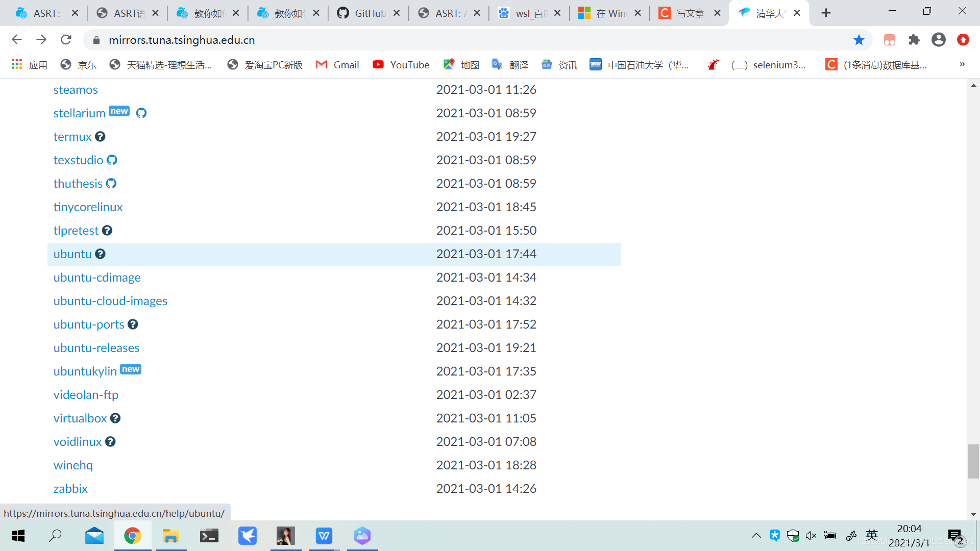Viewport: 980px width, 551px height.
Task: Open the 翻译 bookmark
Action: (510, 65)
